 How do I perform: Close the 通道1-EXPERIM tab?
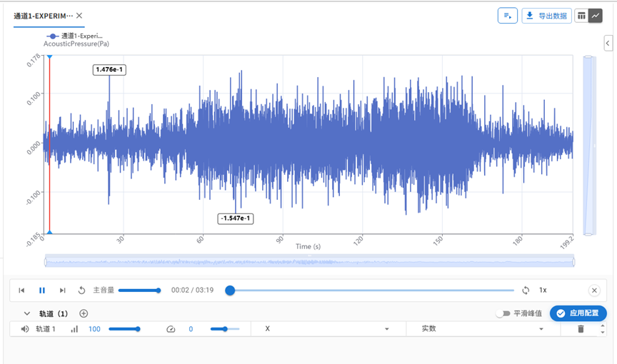pyautogui.click(x=79, y=16)
